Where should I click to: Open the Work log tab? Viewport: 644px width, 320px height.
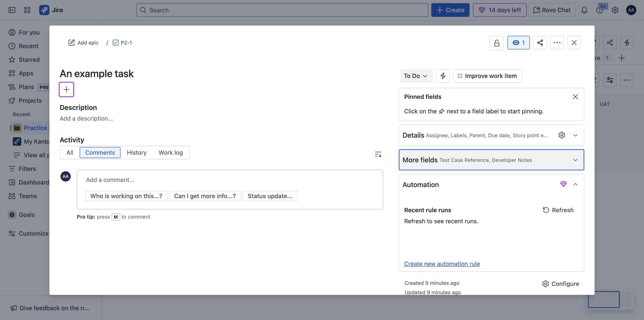point(171,152)
